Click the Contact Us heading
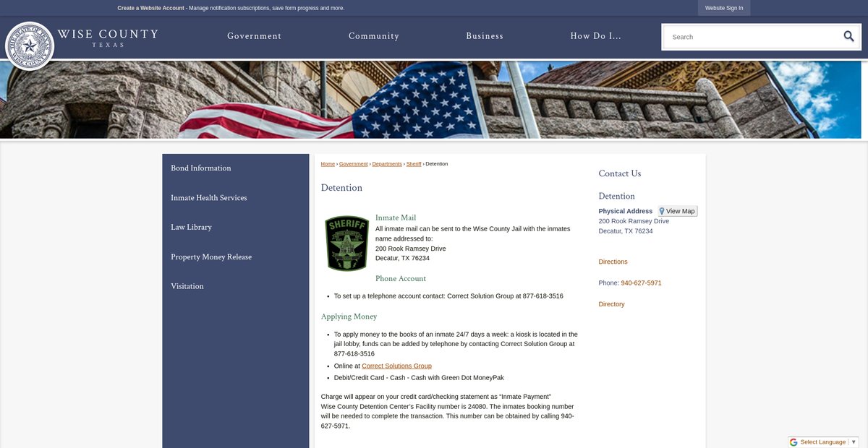This screenshot has width=868, height=448. coord(620,173)
